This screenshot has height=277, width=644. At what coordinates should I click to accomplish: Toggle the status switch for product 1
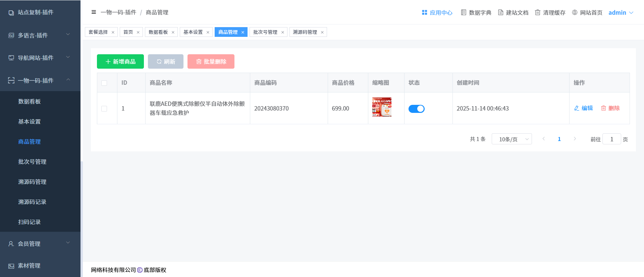(x=416, y=109)
